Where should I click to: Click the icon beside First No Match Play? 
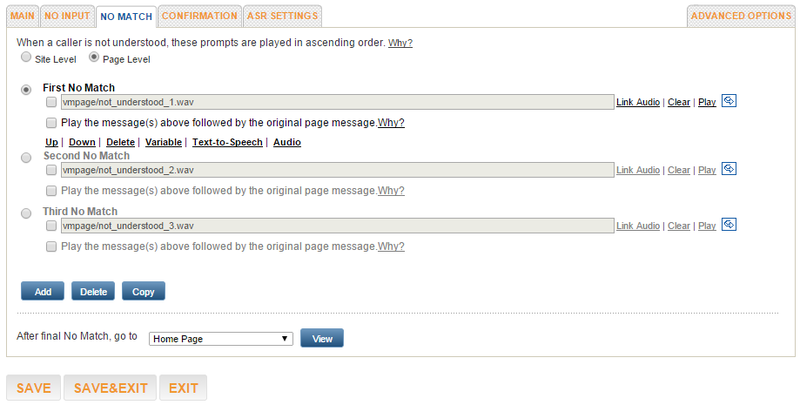tap(729, 101)
